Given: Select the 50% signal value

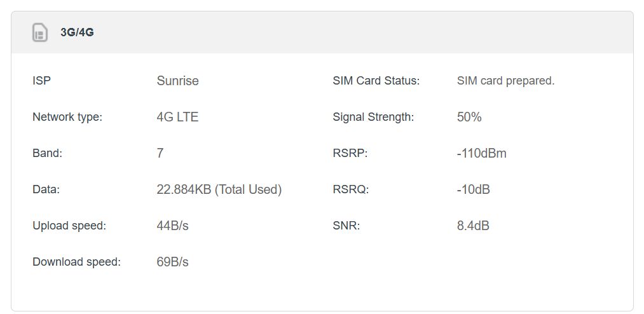Looking at the screenshot, I should [469, 117].
